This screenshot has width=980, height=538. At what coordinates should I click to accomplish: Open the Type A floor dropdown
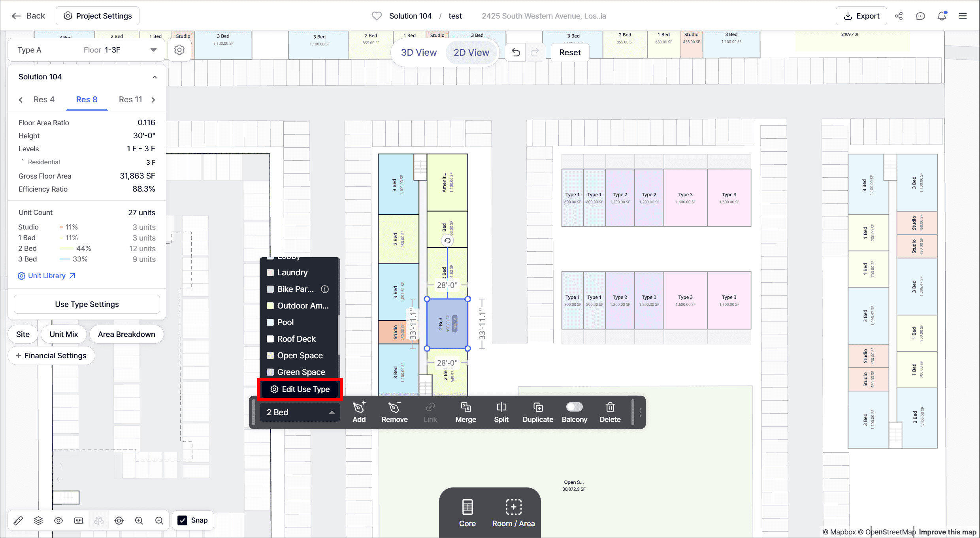click(x=153, y=50)
